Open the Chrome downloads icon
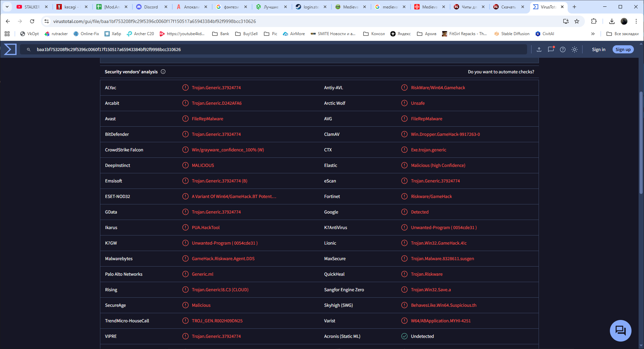 pos(612,21)
